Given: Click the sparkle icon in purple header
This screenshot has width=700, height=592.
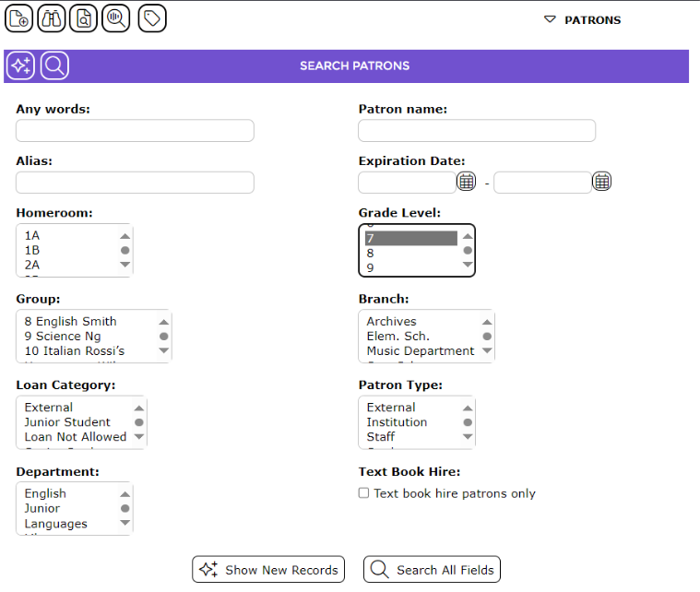Looking at the screenshot, I should coord(20,65).
